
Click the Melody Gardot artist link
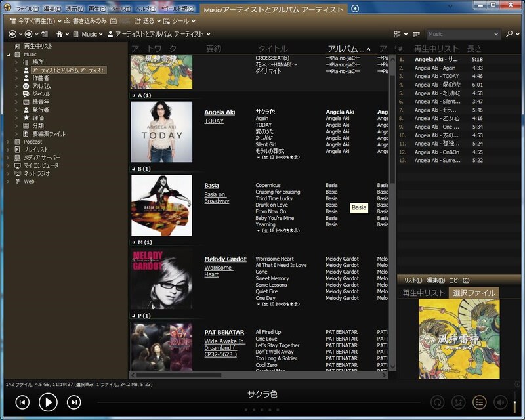coord(225,259)
